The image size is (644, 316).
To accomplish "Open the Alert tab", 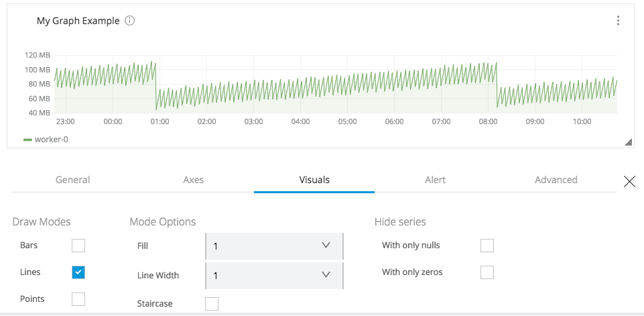I will coord(435,180).
